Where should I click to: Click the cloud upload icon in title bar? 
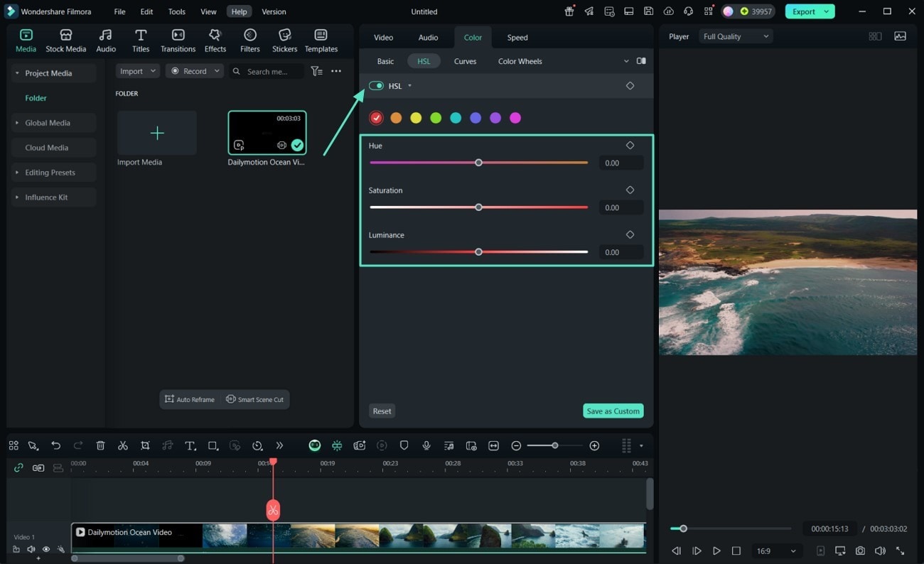pyautogui.click(x=668, y=11)
